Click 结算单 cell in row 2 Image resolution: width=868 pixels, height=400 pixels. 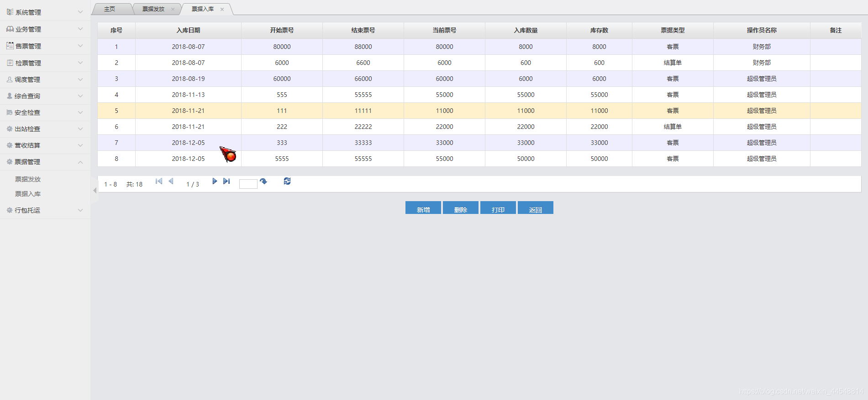(673, 63)
